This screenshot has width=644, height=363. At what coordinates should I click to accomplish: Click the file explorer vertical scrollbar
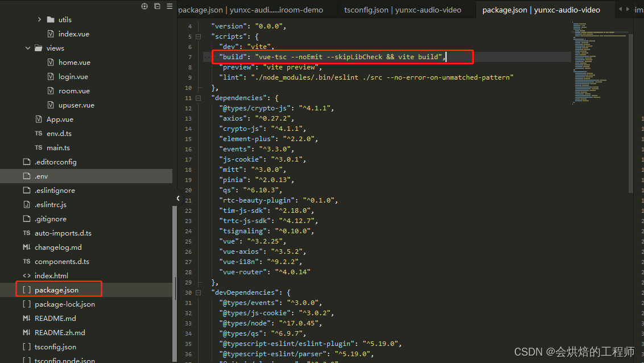(x=175, y=283)
